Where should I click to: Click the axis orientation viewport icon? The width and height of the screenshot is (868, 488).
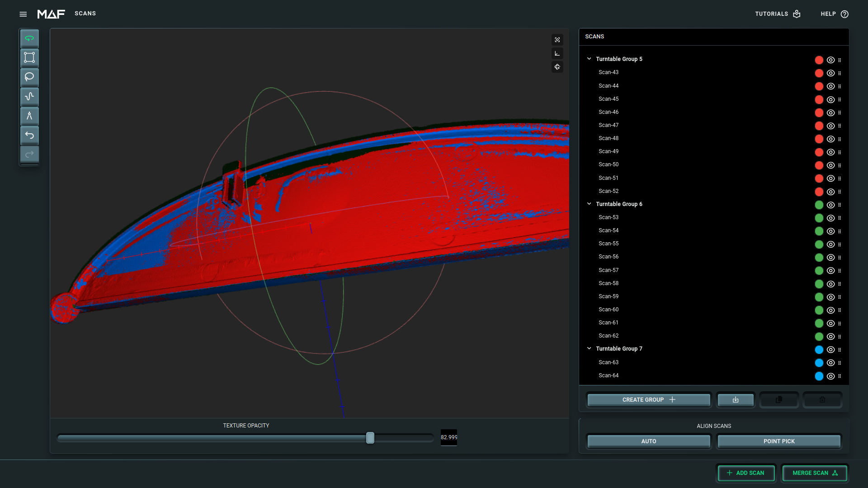(x=557, y=53)
